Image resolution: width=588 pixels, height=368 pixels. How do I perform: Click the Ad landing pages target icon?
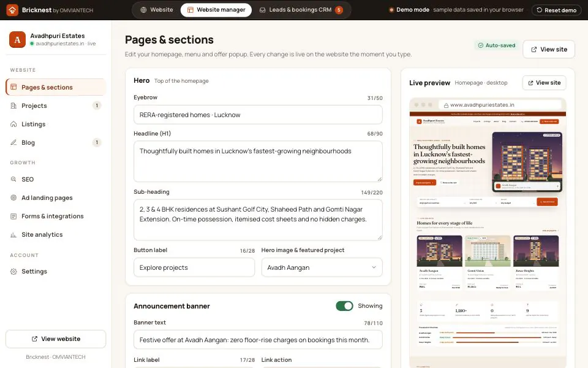pos(13,197)
